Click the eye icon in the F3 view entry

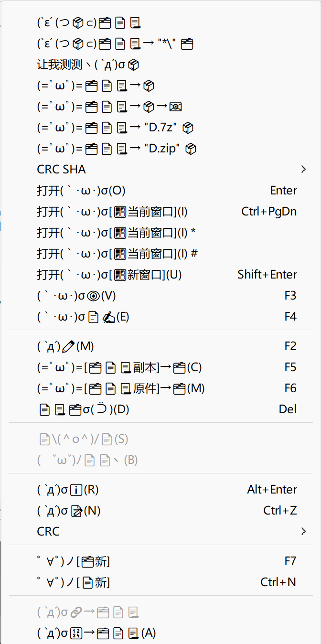94,296
